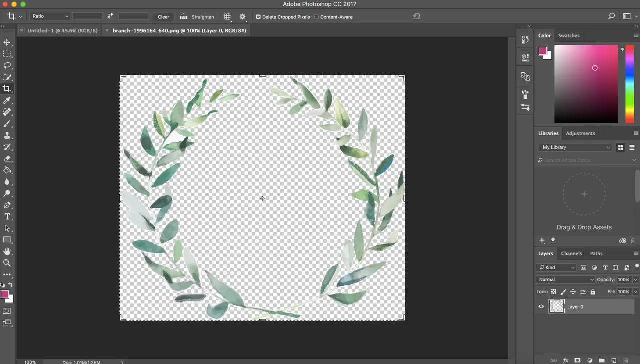Open the Edit Toolbar three-dots menu
This screenshot has width=640, height=364.
coord(7,274)
